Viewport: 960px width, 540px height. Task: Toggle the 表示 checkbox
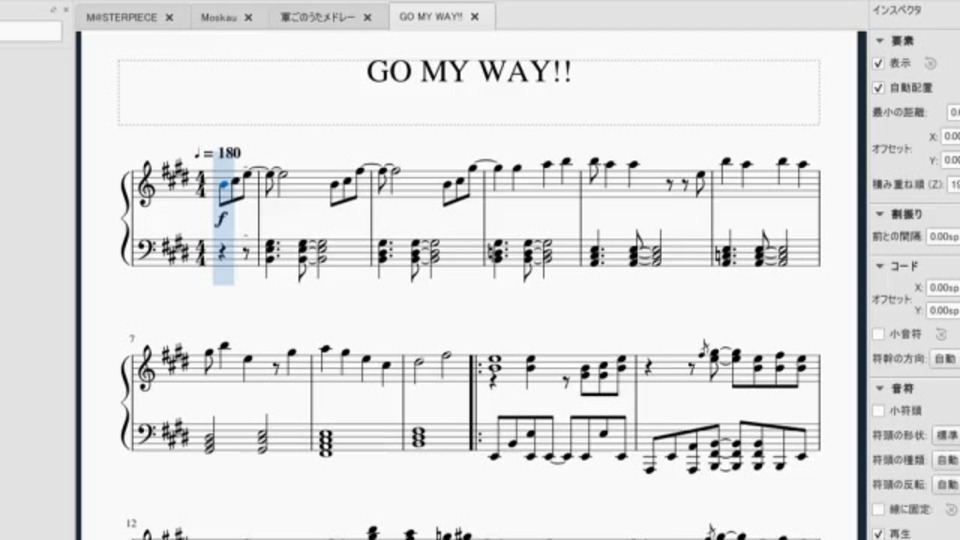879,63
